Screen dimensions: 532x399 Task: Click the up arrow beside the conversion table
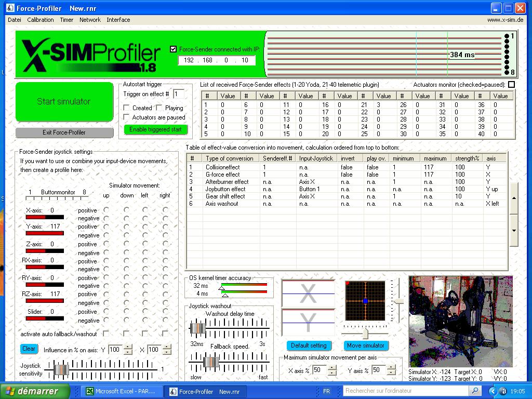click(x=514, y=198)
